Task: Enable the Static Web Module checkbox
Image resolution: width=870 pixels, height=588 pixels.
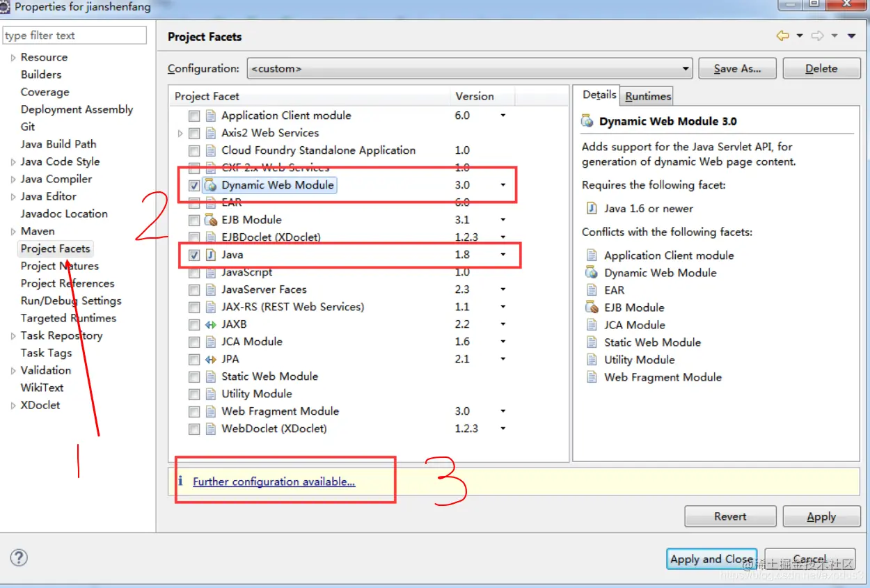Action: [x=194, y=377]
